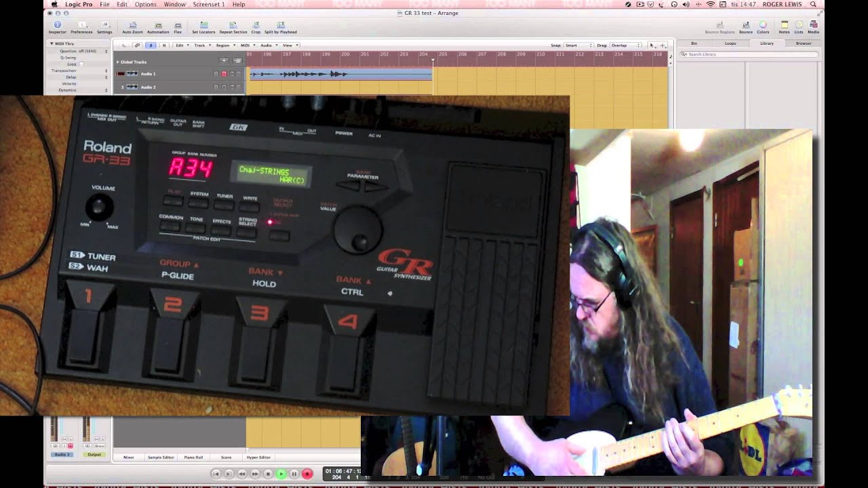Expand the Global Tracks disclosure triangle

tap(117, 62)
